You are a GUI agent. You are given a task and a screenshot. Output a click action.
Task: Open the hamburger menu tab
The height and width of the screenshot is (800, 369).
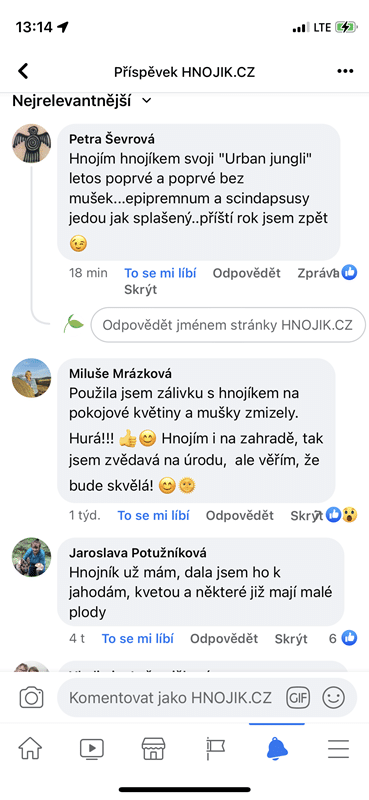pyautogui.click(x=338, y=748)
